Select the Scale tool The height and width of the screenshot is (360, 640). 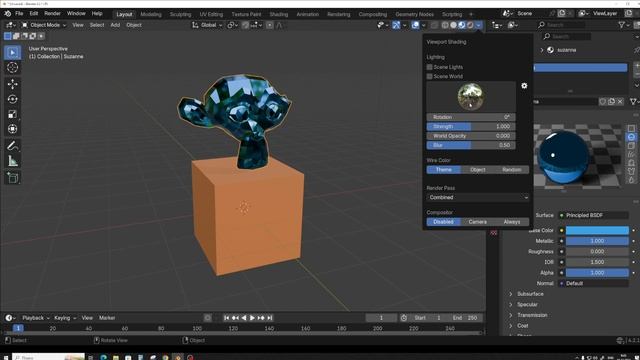point(13,114)
